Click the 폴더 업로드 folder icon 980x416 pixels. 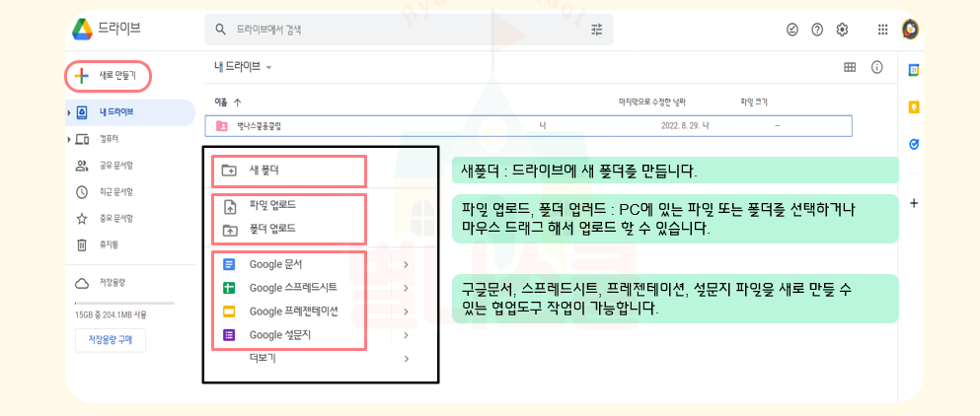(x=229, y=230)
